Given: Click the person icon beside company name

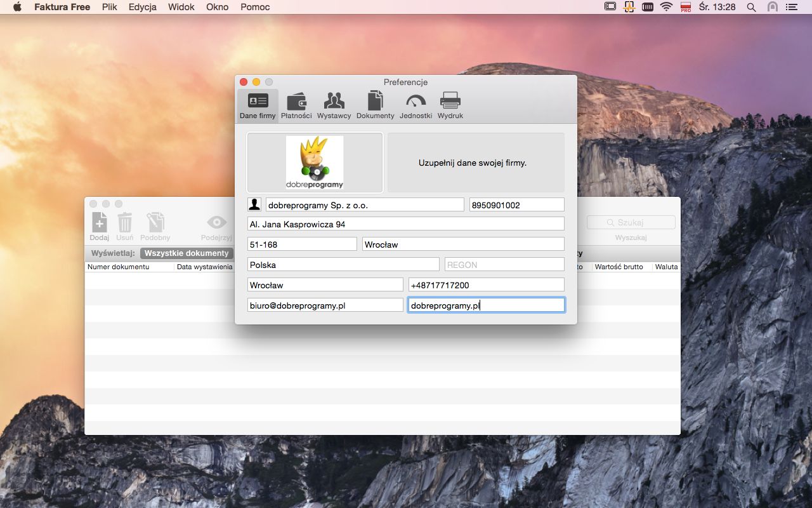Looking at the screenshot, I should 254,204.
